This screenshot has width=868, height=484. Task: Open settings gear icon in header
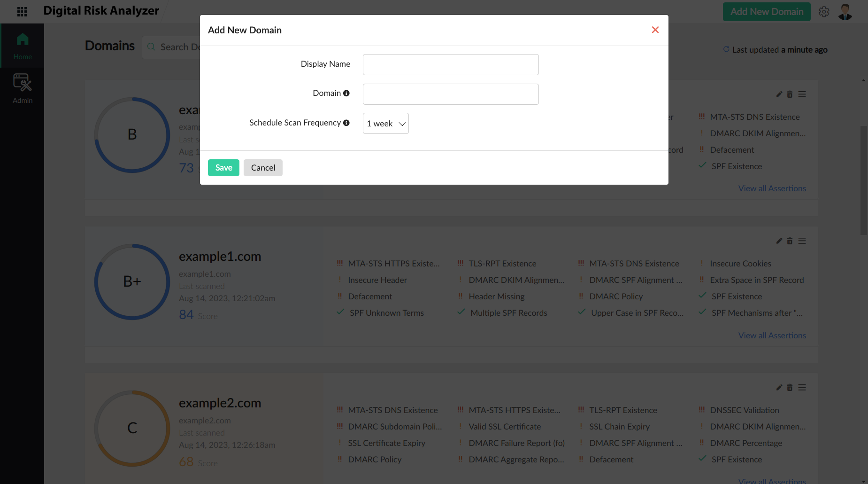tap(824, 12)
